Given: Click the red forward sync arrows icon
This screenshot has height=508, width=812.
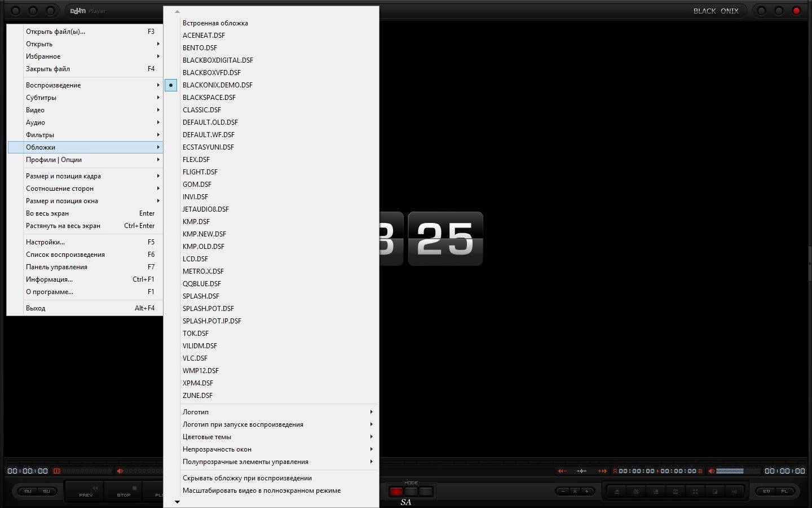Looking at the screenshot, I should 602,471.
